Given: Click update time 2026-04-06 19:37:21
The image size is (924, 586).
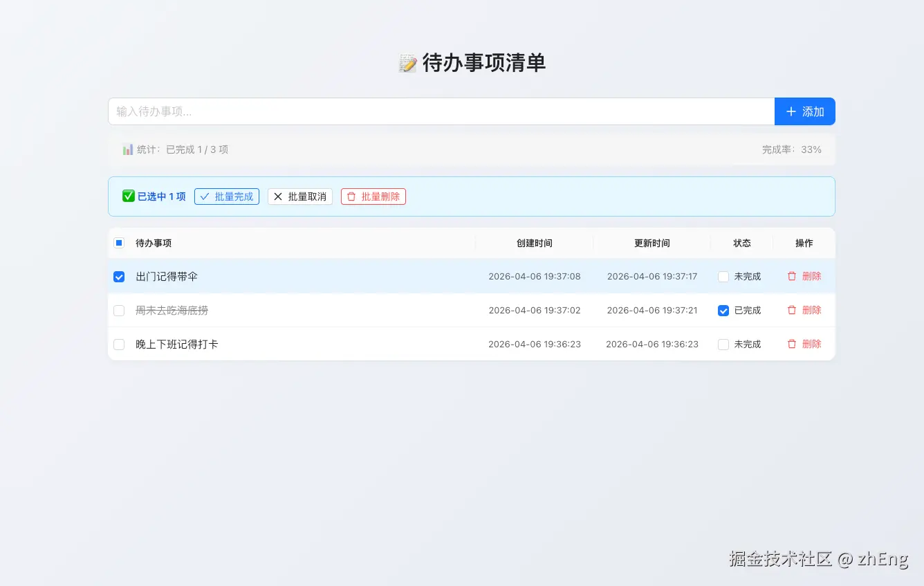Looking at the screenshot, I should [652, 311].
